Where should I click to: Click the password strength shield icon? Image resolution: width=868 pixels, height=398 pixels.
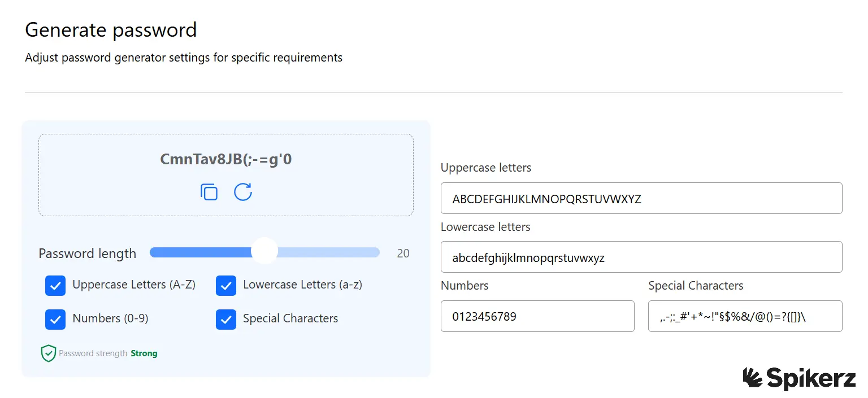(x=48, y=353)
